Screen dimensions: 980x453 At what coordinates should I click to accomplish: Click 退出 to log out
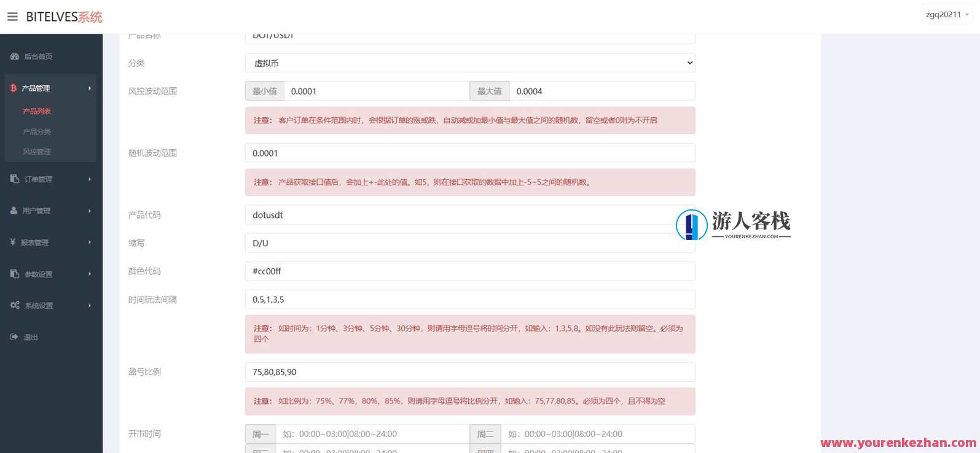31,337
